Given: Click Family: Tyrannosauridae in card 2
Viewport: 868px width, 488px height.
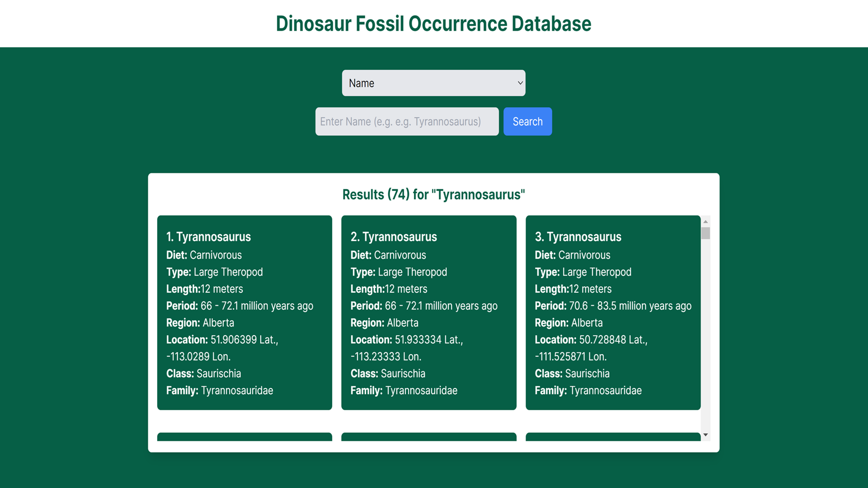Looking at the screenshot, I should pyautogui.click(x=404, y=390).
